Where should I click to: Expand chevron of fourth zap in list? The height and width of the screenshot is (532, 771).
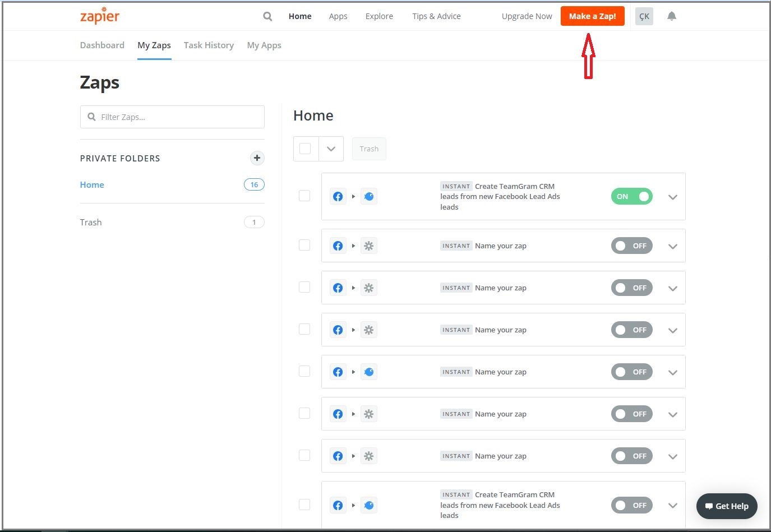coord(673,330)
